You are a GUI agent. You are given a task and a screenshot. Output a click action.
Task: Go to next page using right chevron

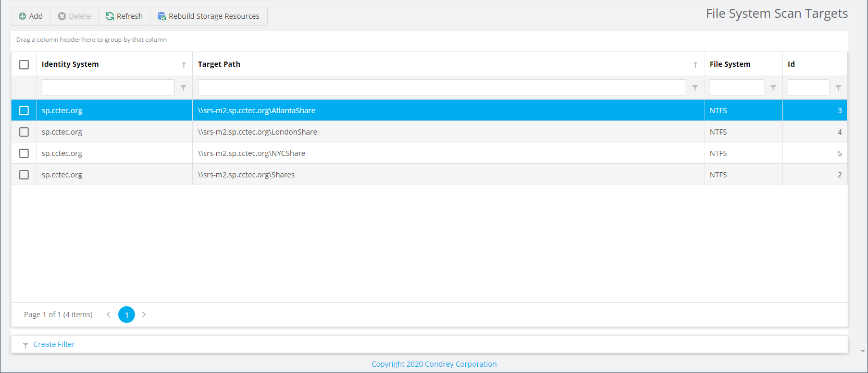click(144, 315)
